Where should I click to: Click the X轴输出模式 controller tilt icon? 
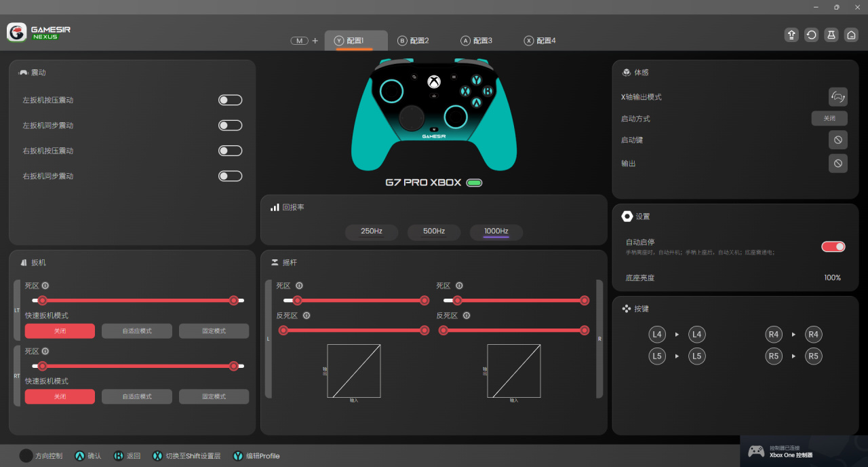pos(838,97)
